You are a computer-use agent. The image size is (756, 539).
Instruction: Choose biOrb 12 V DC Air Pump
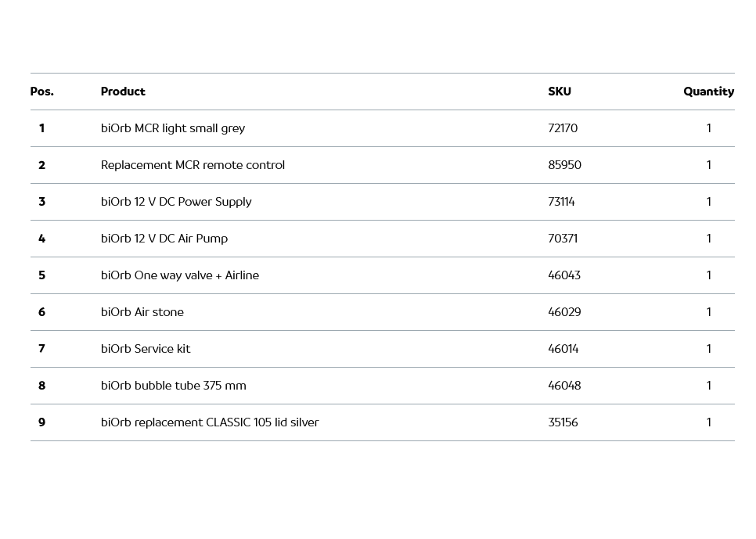click(x=164, y=239)
